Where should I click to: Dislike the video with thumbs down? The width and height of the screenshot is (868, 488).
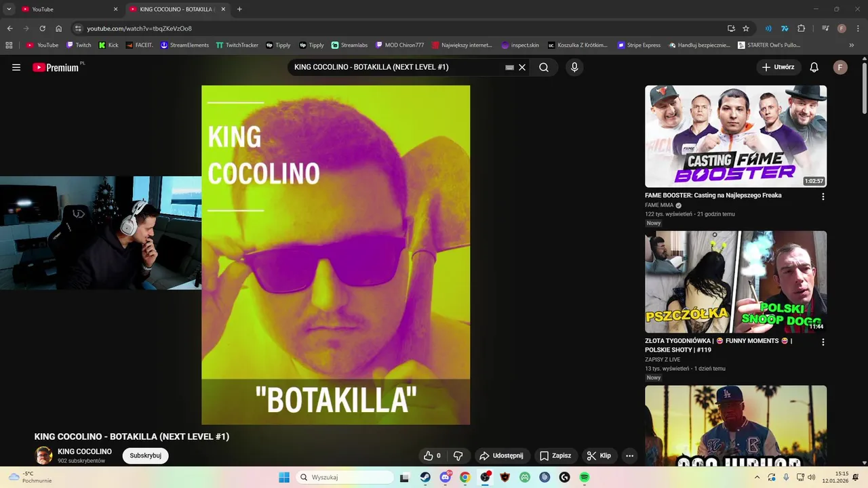[x=458, y=455]
